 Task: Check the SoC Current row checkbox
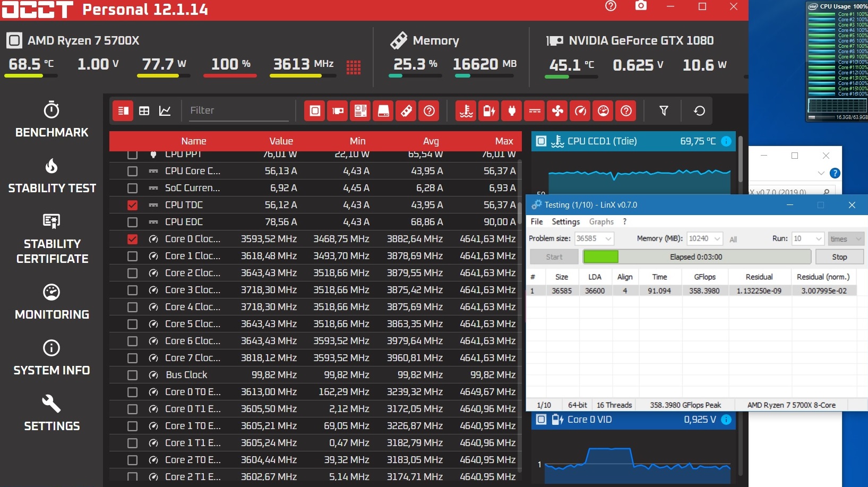click(x=132, y=188)
